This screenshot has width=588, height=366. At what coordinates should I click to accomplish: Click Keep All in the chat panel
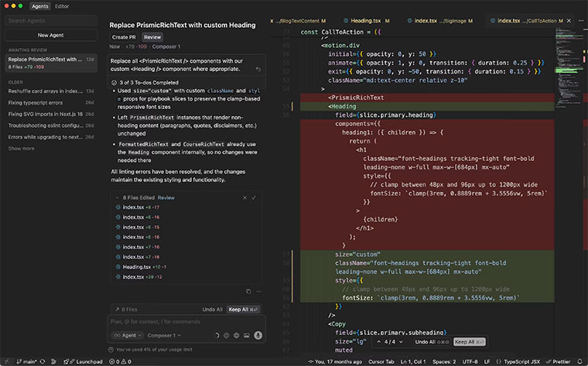[x=243, y=310]
